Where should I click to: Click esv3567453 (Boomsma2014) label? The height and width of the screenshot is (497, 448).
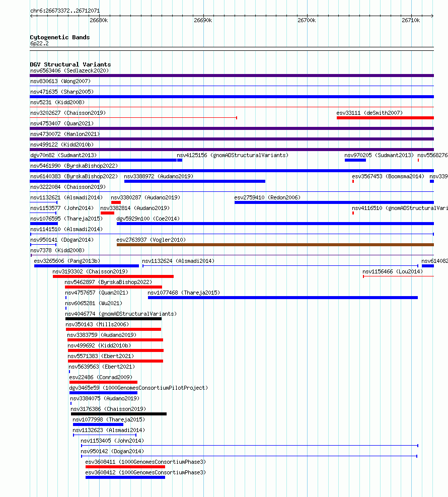(388, 176)
